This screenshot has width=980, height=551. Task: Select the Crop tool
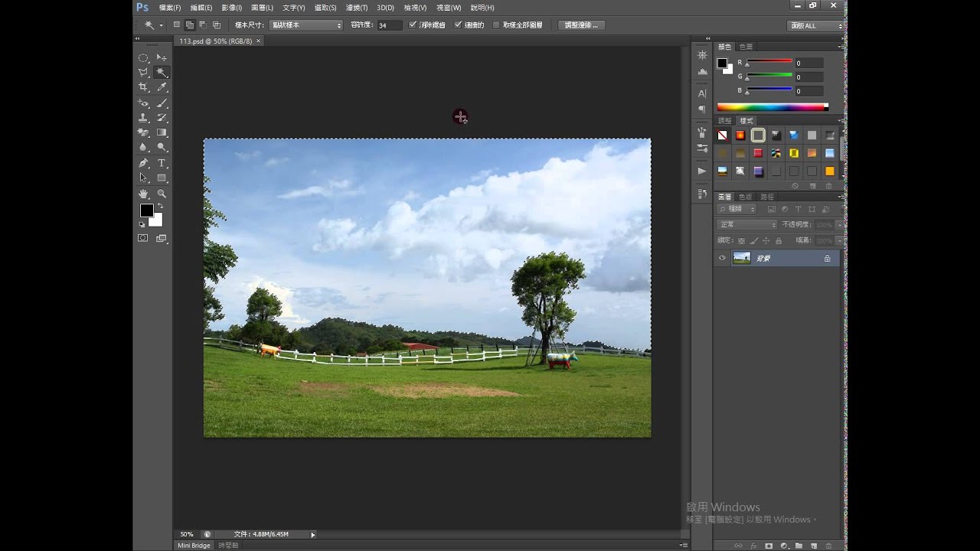[x=143, y=88]
